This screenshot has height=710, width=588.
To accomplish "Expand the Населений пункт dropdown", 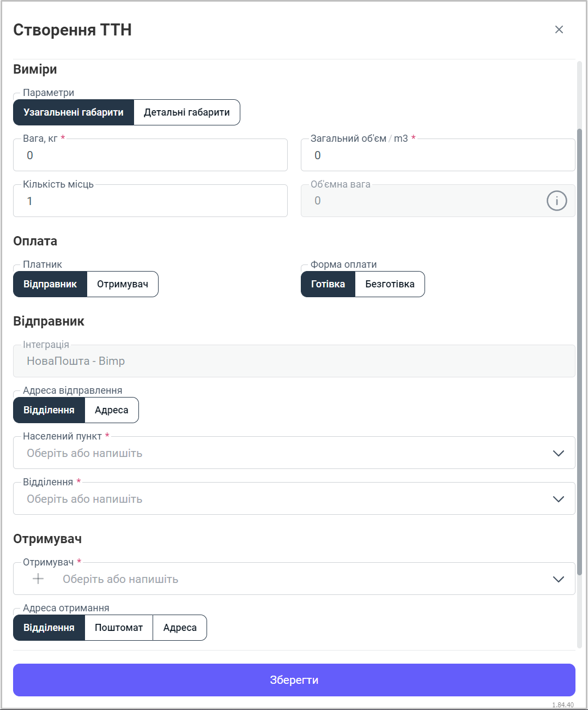I will tap(558, 453).
